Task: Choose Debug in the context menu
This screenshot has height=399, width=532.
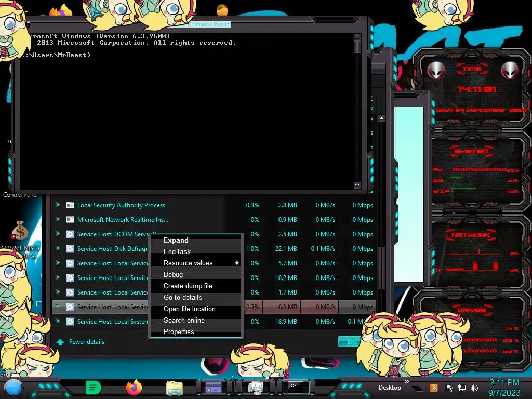Action: 196,274
